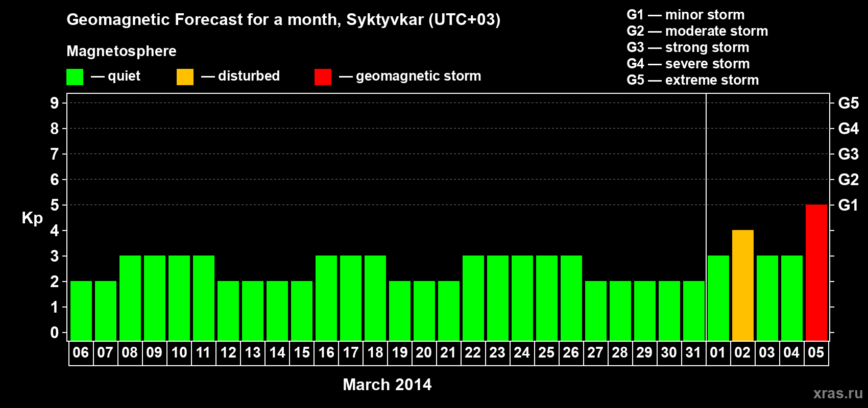Image resolution: width=868 pixels, height=408 pixels.
Task: Click the right-axis 'G5' label
Action: 849,103
